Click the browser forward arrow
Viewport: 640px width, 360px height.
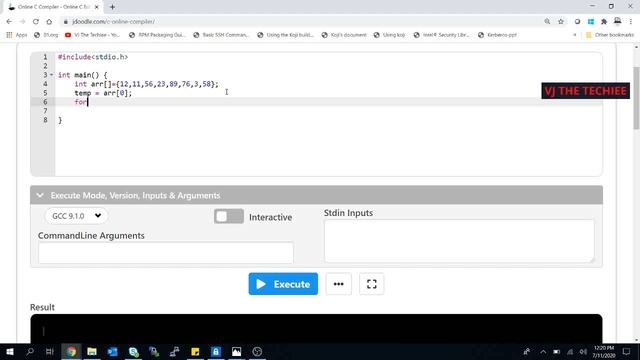pyautogui.click(x=22, y=22)
